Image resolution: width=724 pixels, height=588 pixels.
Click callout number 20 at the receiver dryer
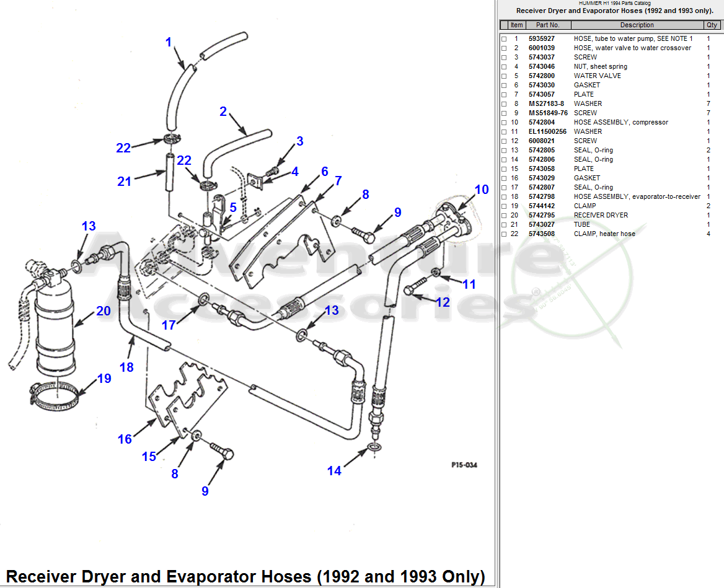pyautogui.click(x=104, y=311)
